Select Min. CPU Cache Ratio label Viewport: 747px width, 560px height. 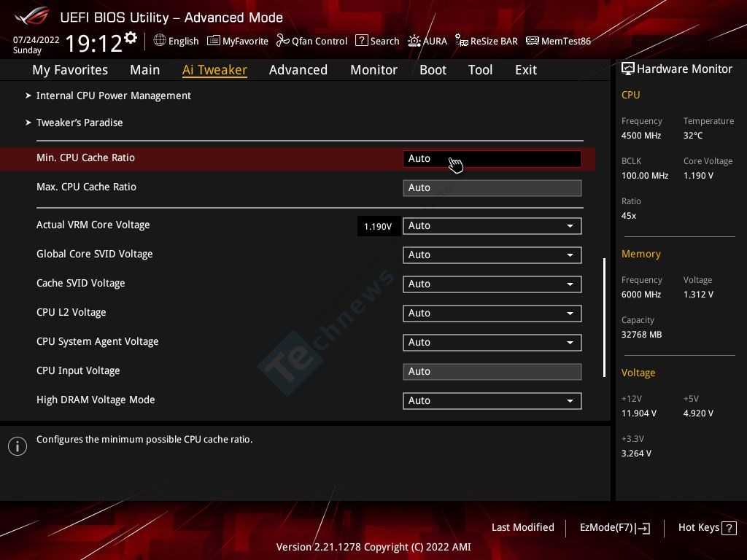(86, 157)
